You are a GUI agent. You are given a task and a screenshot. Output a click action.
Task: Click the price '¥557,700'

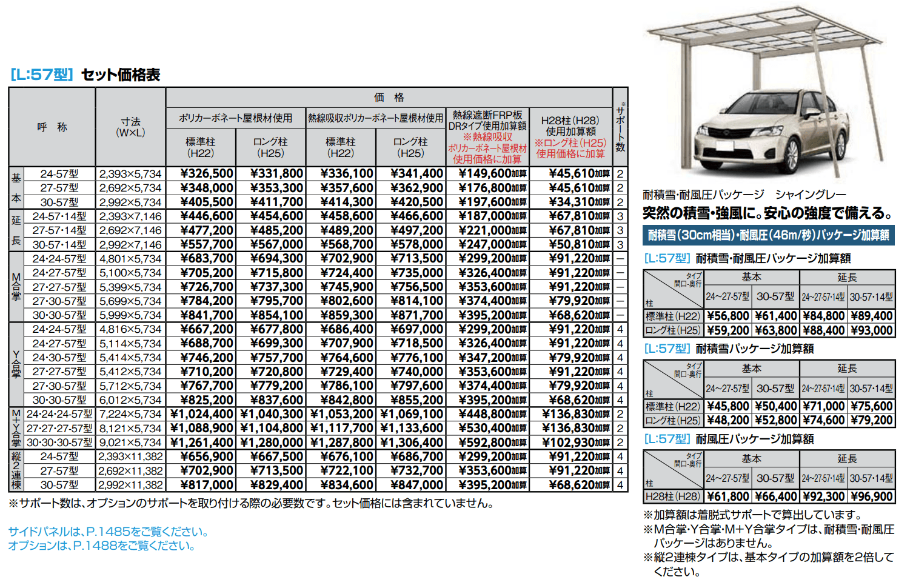click(207, 245)
